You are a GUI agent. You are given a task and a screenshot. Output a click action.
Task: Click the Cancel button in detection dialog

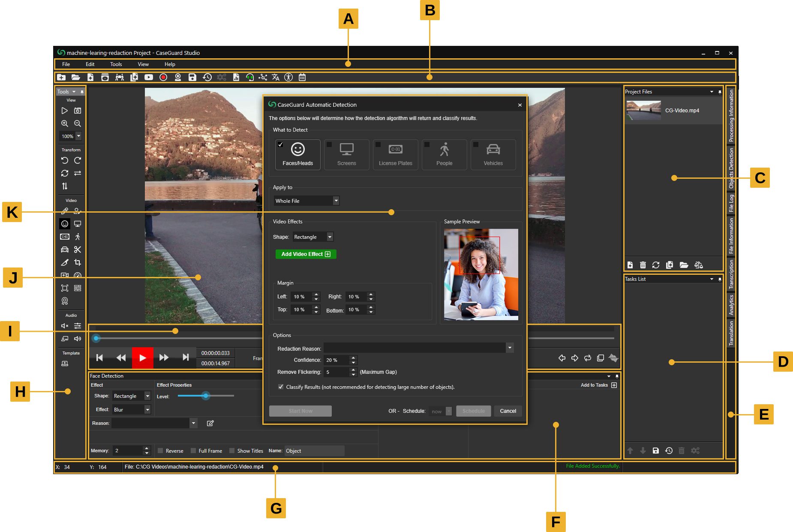click(508, 411)
